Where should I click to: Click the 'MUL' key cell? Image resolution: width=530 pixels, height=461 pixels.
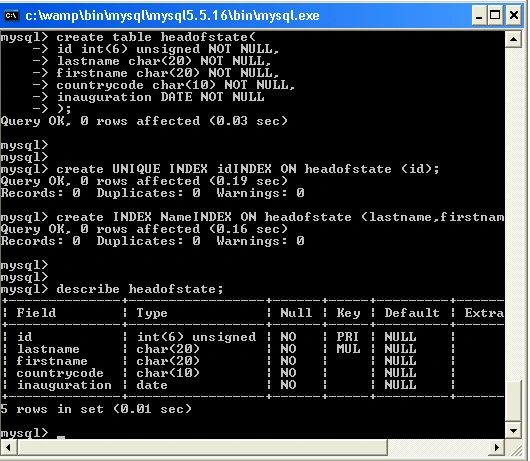coord(348,349)
